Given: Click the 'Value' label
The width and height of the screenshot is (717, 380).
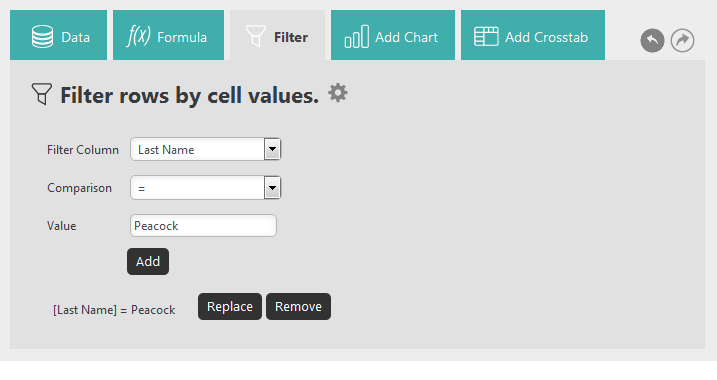Looking at the screenshot, I should pyautogui.click(x=61, y=226).
